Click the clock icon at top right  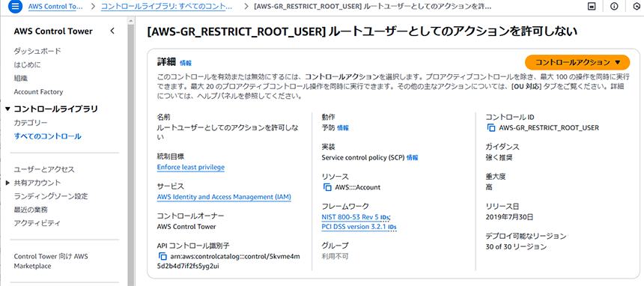[637, 7]
